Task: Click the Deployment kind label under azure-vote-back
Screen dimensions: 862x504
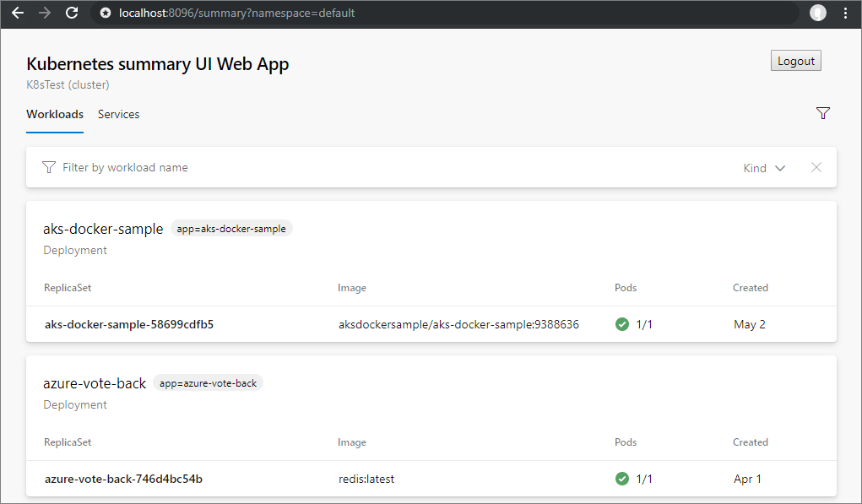Action: 75,404
